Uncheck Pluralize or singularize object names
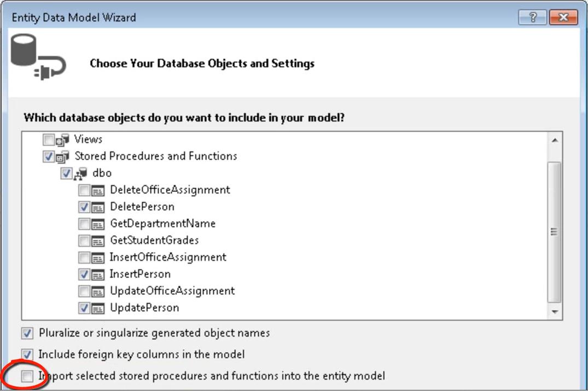This screenshot has height=391, width=588. click(27, 333)
